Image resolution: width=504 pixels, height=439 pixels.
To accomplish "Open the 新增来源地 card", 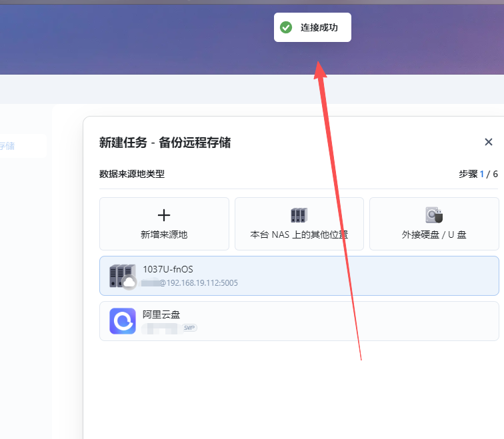I will pos(164,224).
